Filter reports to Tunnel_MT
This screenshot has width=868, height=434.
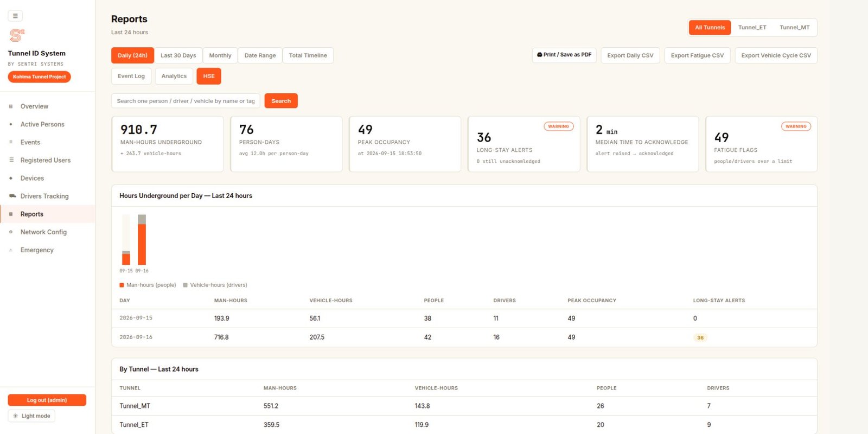pos(794,28)
